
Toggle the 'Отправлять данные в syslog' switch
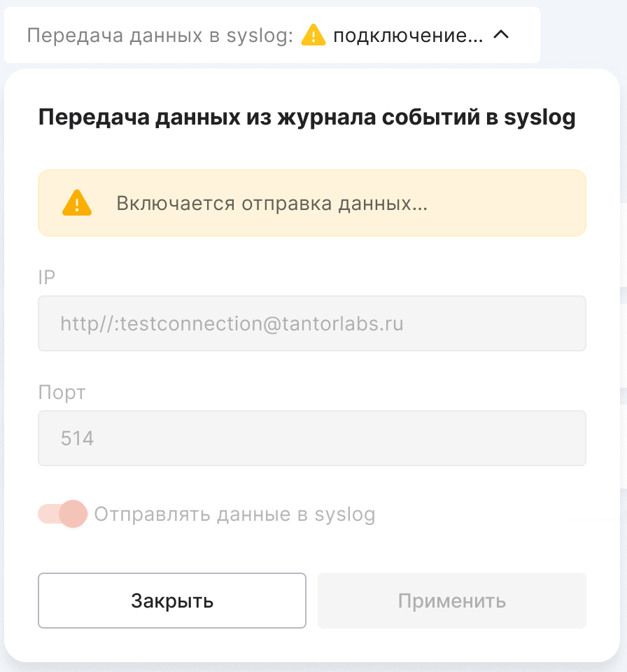point(62,514)
